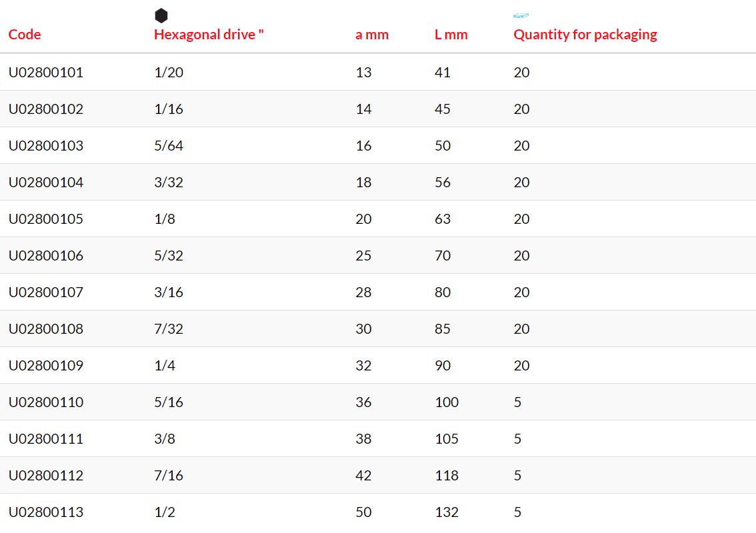This screenshot has height=533, width=756.
Task: Click the black hexagon drive icon
Action: click(x=161, y=15)
